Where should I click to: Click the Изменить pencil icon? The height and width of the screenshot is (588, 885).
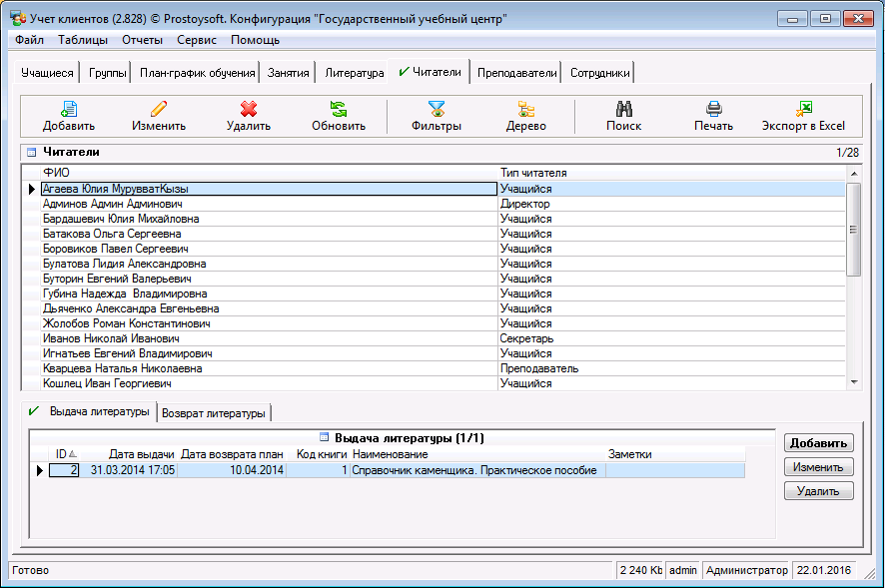159,110
